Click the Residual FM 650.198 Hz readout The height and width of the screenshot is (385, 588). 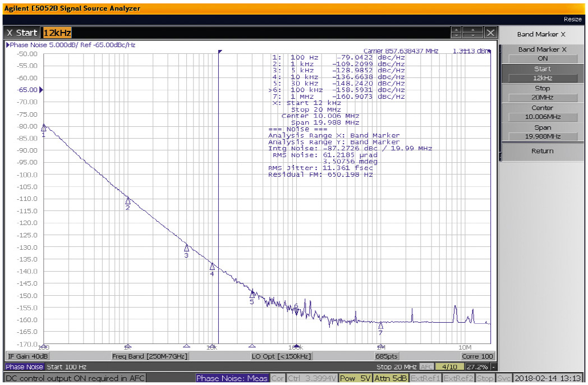point(320,175)
